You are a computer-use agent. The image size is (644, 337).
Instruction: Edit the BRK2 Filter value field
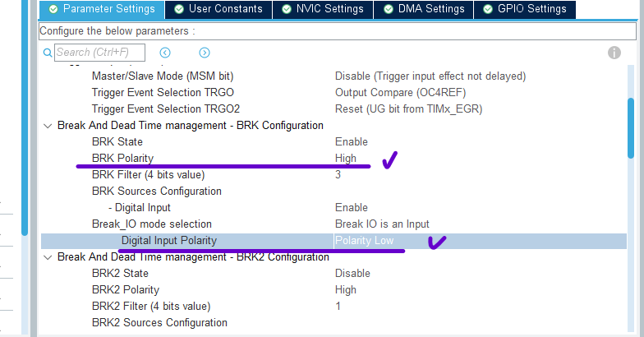(338, 306)
